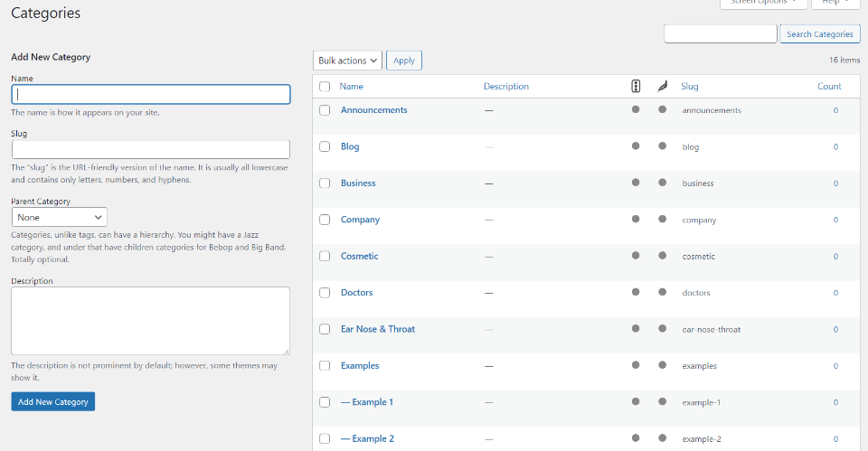Open the Bulk actions dropdown

(x=348, y=61)
